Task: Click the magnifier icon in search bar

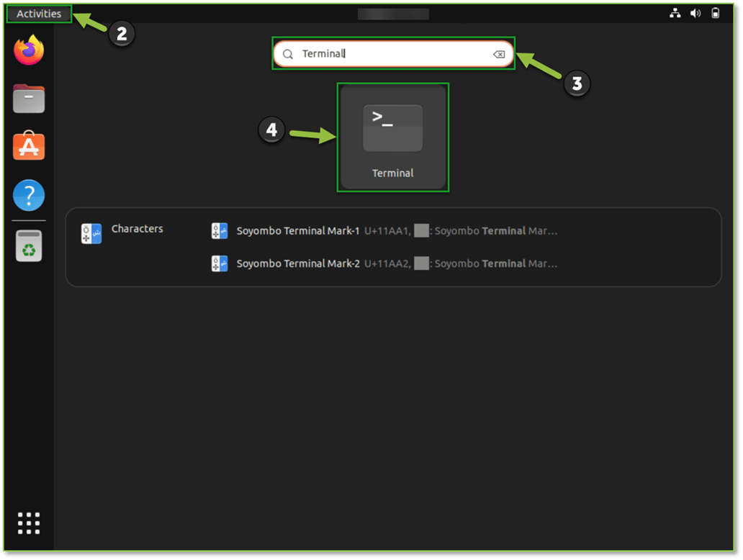Action: (x=287, y=53)
